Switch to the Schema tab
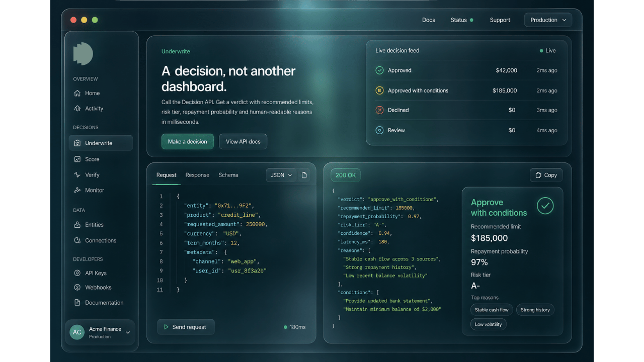The width and height of the screenshot is (644, 362). [228, 175]
